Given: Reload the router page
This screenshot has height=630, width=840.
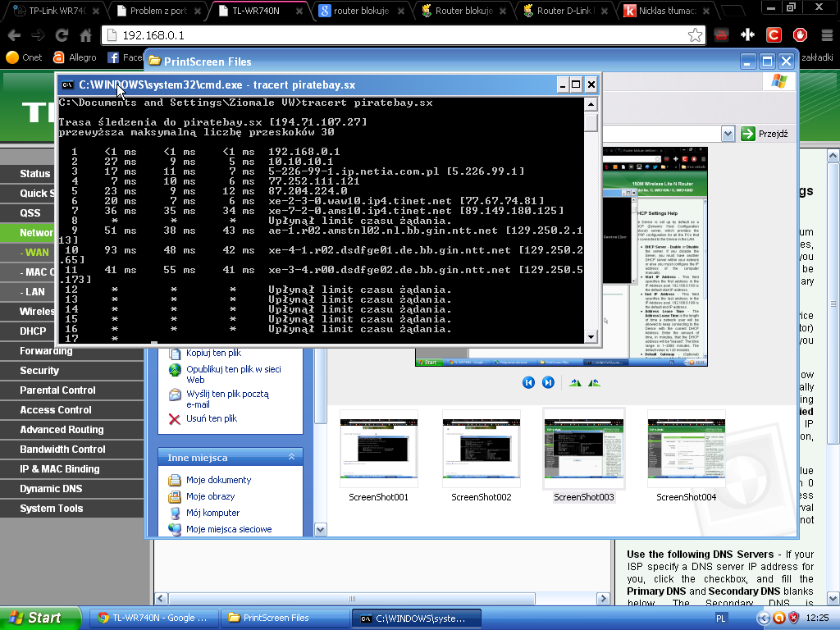Looking at the screenshot, I should (62, 35).
